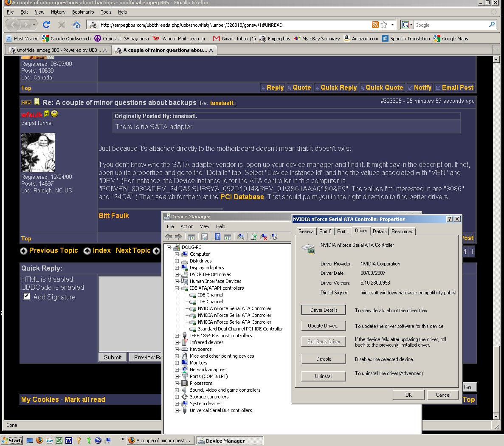Open the address bar history dropdown arrow

click(x=392, y=25)
